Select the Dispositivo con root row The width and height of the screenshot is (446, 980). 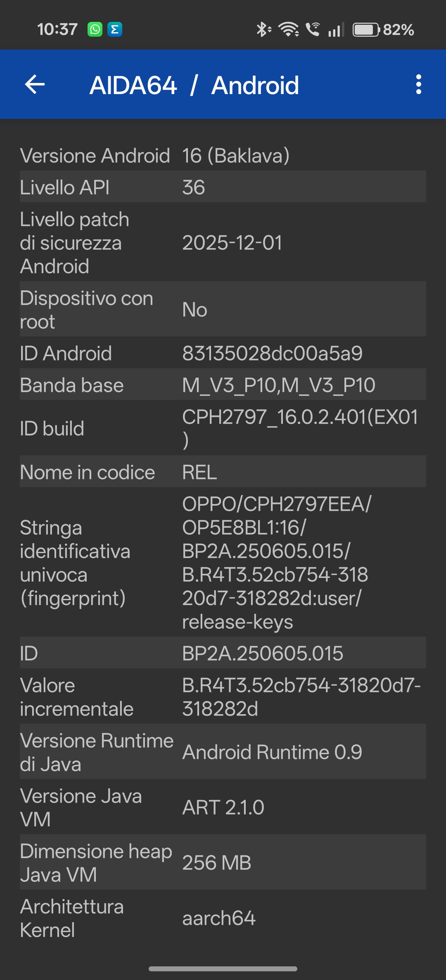click(223, 310)
